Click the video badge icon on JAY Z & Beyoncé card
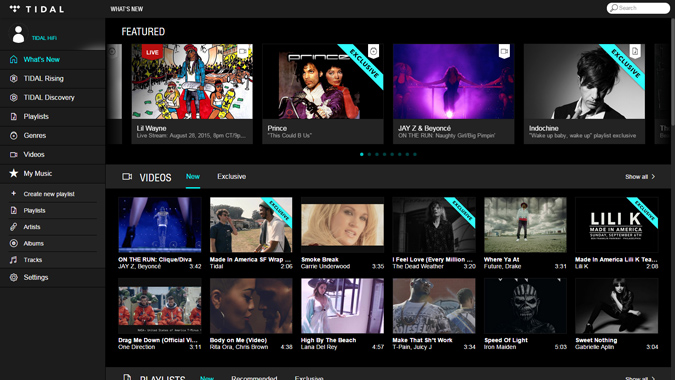The height and width of the screenshot is (380, 675). click(504, 51)
